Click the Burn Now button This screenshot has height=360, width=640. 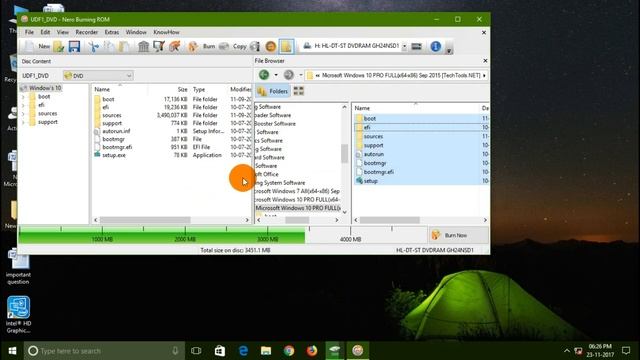pos(459,235)
